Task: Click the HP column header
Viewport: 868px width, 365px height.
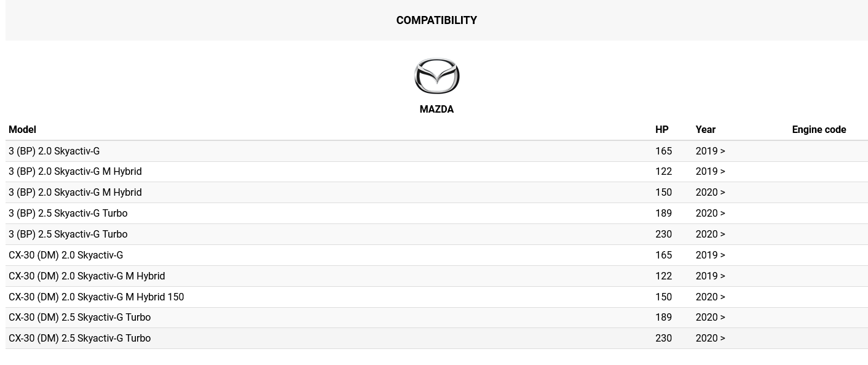Action: pos(662,130)
